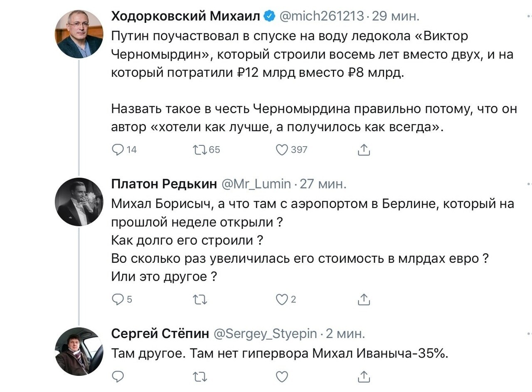Retweet Khodorkovsky's tweet with 65 retweets
Image resolution: width=532 pixels, height=392 pixels.
pos(207,149)
